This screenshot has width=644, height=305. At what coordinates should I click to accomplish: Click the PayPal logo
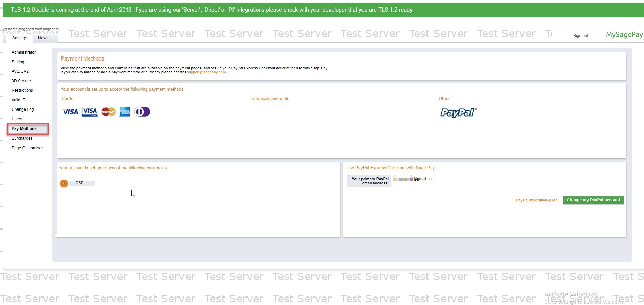458,113
